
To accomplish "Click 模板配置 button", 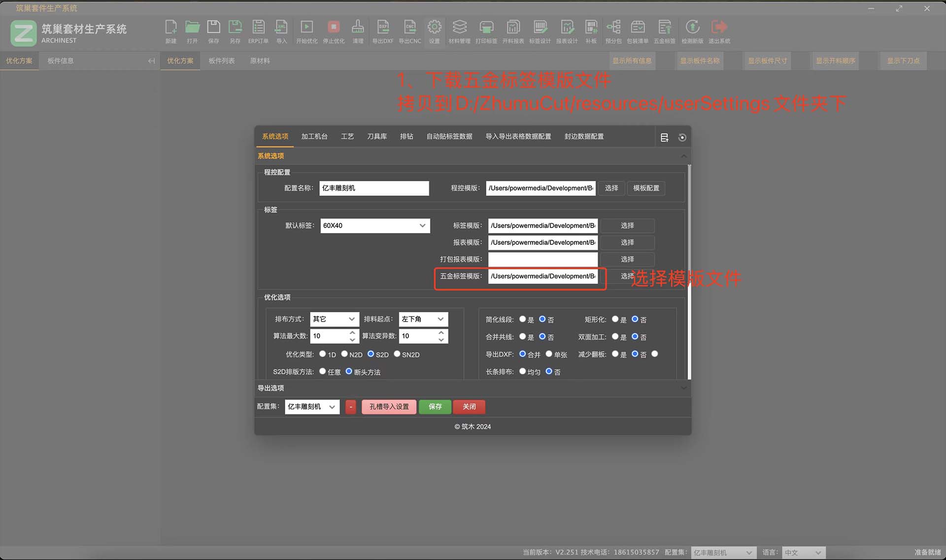I will 646,188.
